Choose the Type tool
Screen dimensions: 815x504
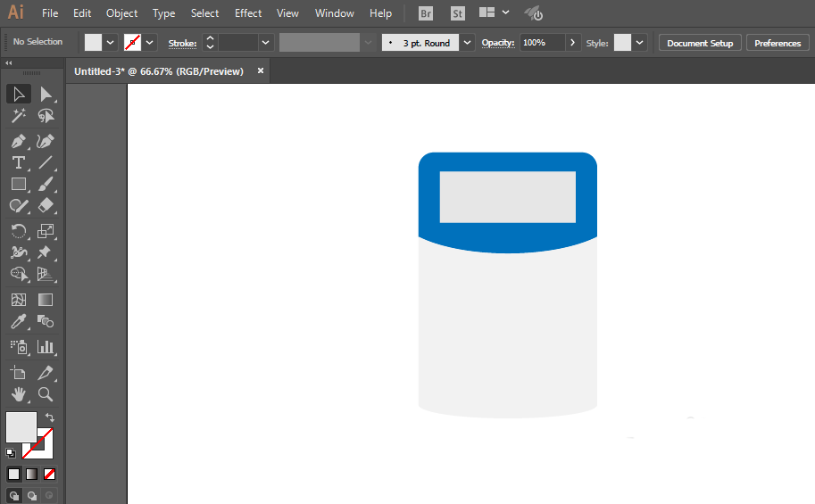[x=18, y=162]
